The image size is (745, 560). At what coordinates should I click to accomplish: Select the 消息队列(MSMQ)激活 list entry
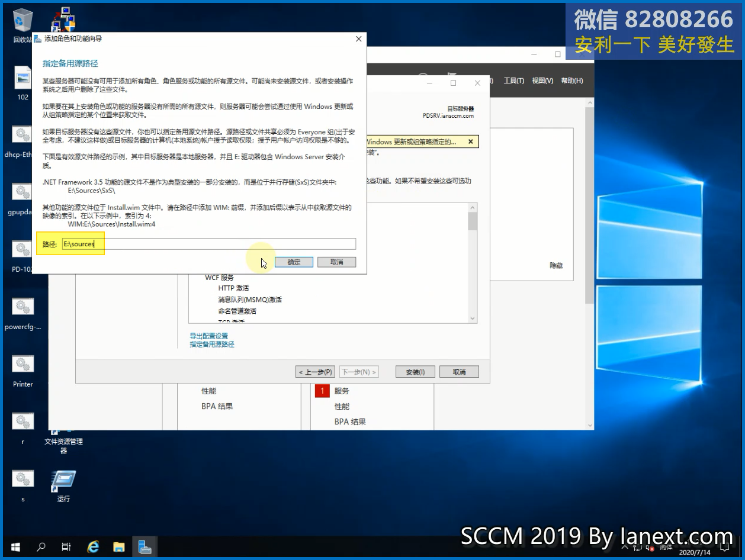250,300
